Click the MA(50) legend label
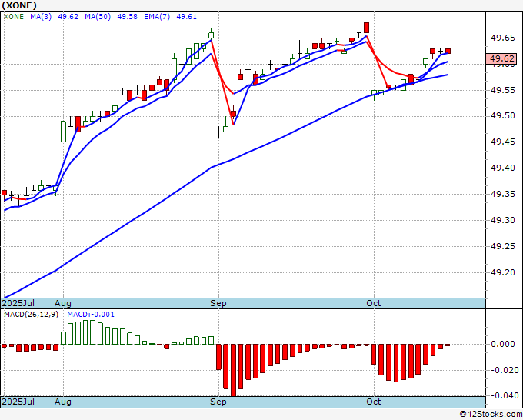 coord(98,17)
